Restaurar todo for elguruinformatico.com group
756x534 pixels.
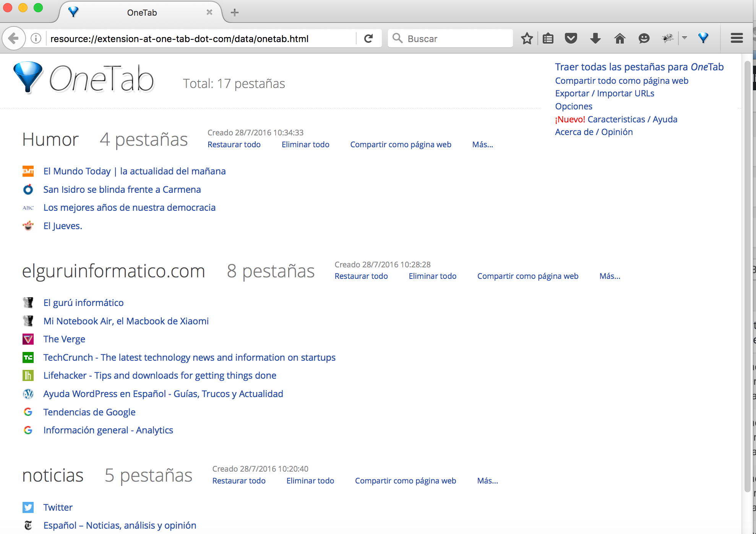tap(361, 276)
